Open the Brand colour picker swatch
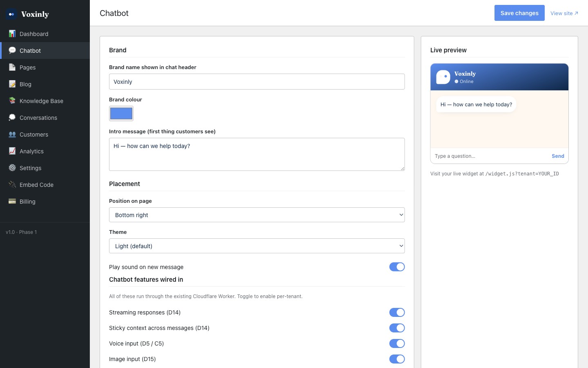Screen dimensions: 588x368 coord(121,113)
